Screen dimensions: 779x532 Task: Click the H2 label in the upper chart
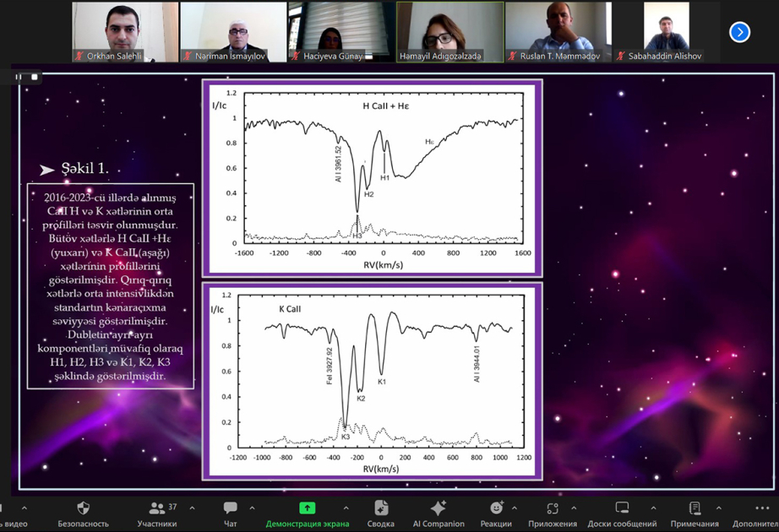(x=368, y=194)
